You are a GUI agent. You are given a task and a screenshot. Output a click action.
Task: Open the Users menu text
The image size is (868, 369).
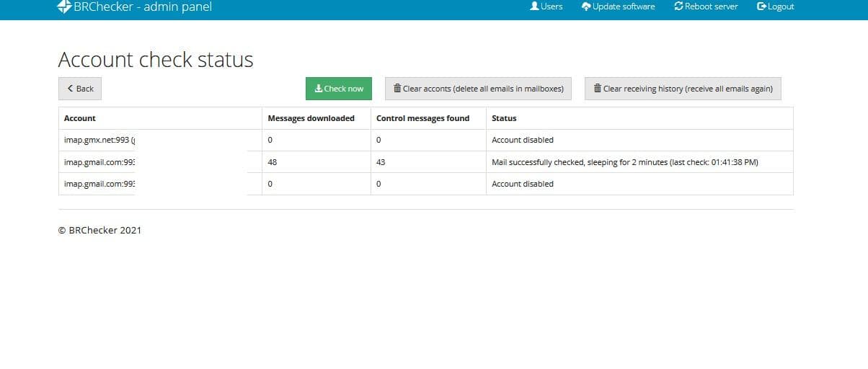(552, 6)
